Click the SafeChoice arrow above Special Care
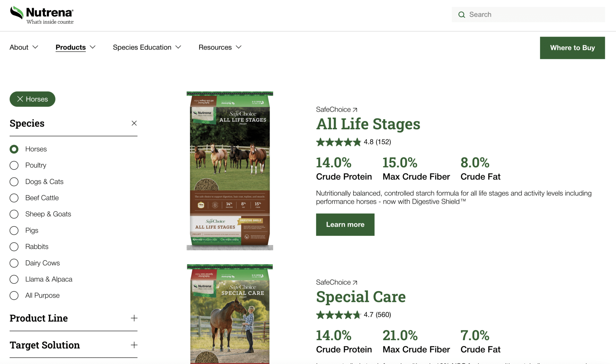 coord(355,283)
